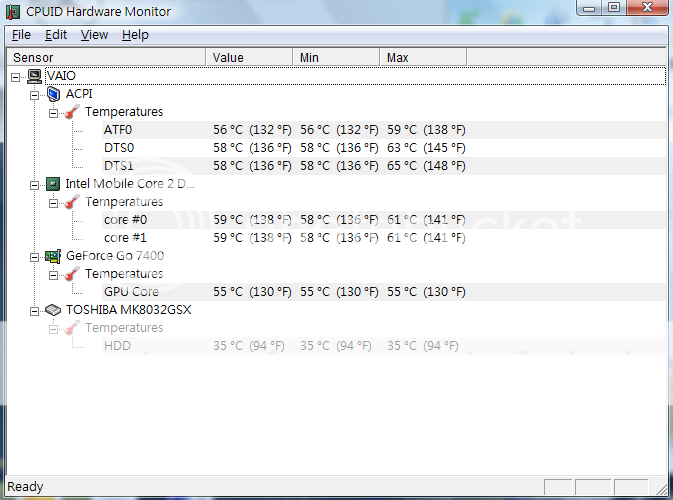This screenshot has height=500, width=673.
Task: Click thermometer icon under GeForce
Action: (72, 273)
